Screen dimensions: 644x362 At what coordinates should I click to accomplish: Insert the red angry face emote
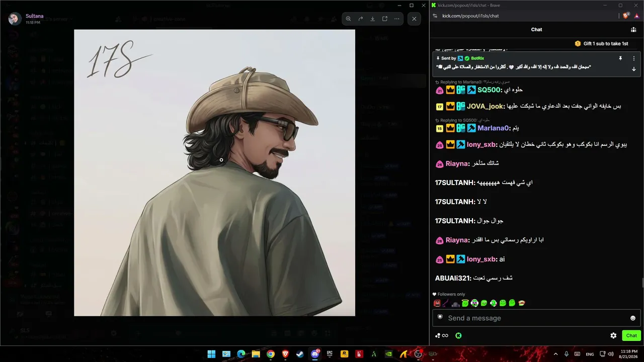(x=437, y=303)
